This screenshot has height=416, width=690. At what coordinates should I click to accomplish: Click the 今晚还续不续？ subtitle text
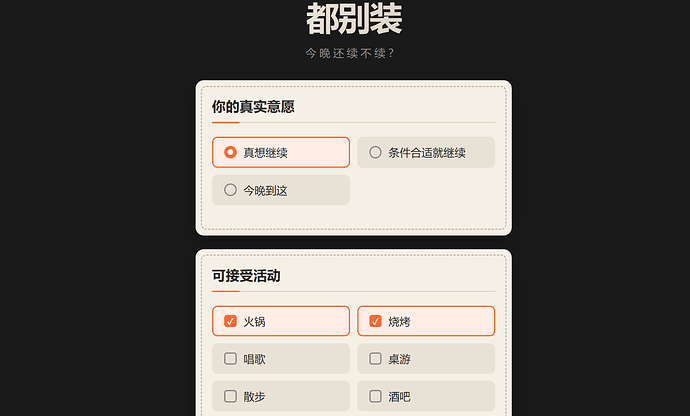(x=351, y=53)
